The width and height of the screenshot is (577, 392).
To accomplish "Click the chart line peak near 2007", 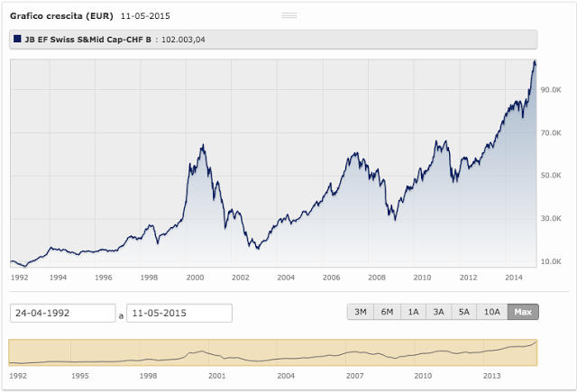I will tap(353, 154).
